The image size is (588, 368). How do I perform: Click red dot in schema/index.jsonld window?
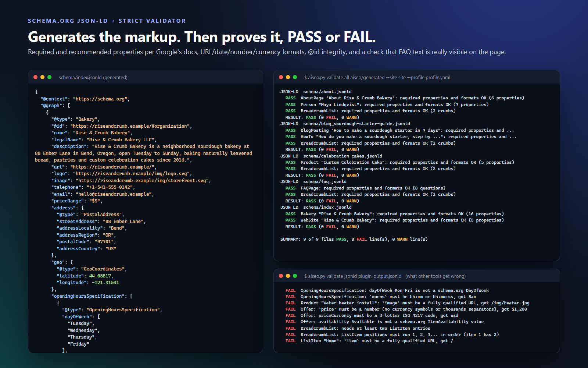pos(36,77)
